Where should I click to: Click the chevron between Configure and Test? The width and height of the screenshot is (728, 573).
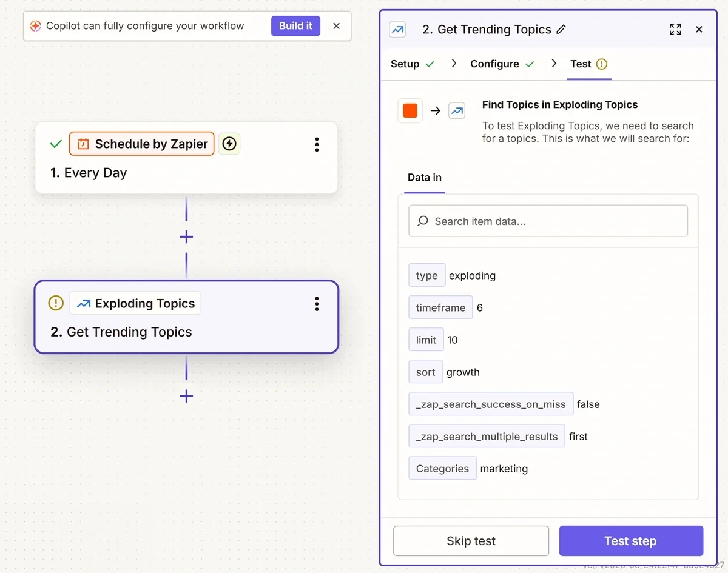coord(554,63)
